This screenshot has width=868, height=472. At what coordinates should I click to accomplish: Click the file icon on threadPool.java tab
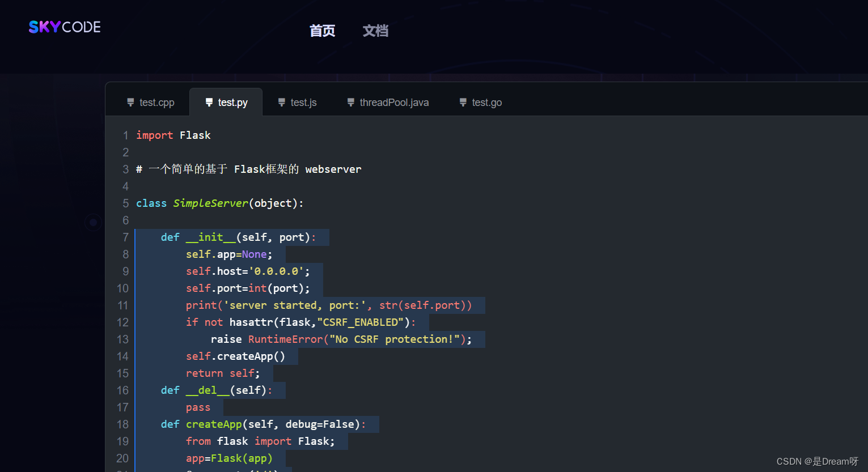[x=351, y=103]
